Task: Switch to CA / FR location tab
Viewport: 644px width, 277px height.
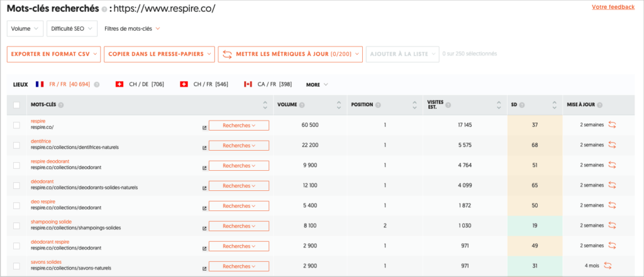Action: tap(268, 85)
